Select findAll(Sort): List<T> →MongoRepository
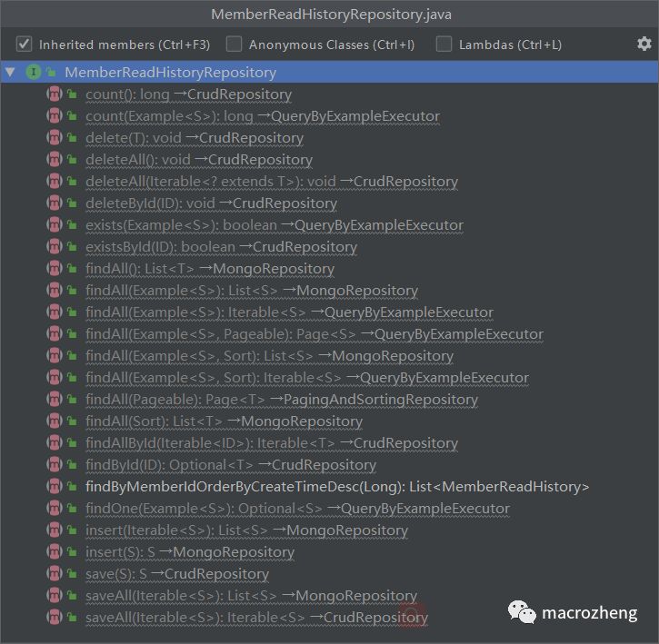Screen dimensions: 659x644 224,421
